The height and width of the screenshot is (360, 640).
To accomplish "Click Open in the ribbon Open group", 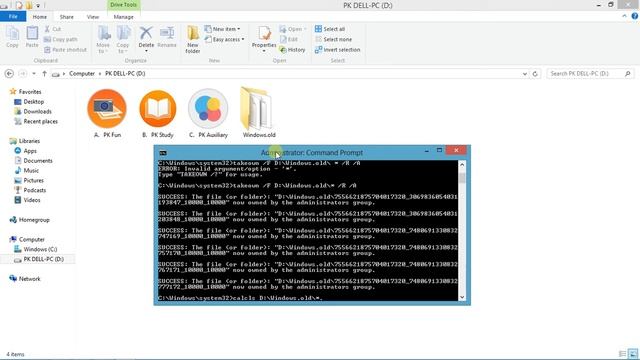I will pos(293,29).
